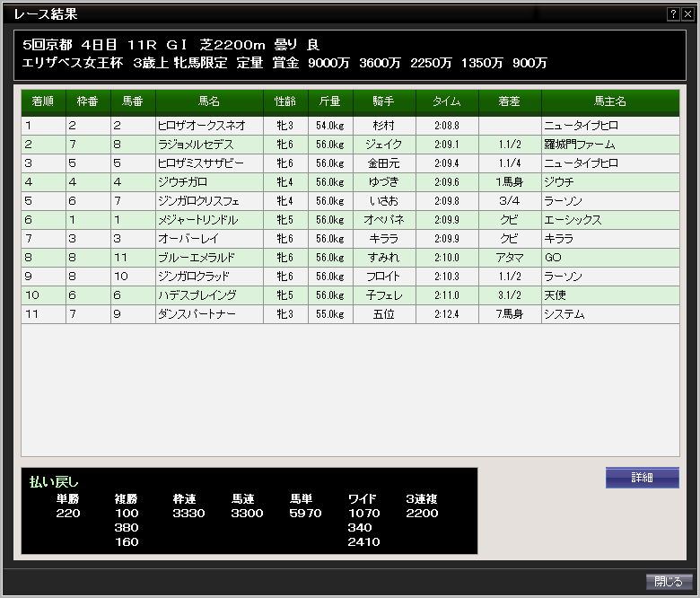Click owner 羅城門ファーム cell
Image resolution: width=700 pixels, height=598 pixels.
coord(610,145)
